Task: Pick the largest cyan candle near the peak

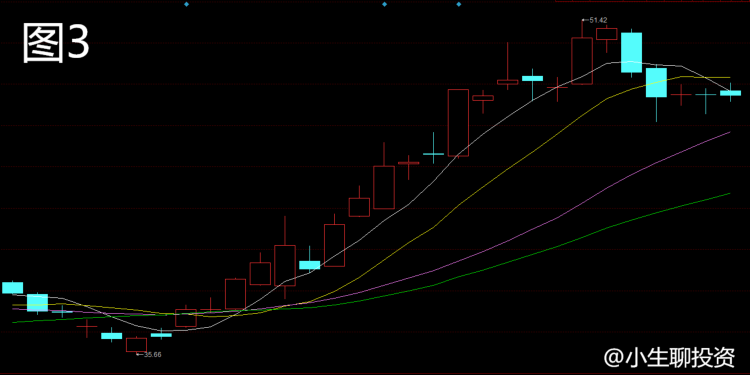Action: (632, 53)
